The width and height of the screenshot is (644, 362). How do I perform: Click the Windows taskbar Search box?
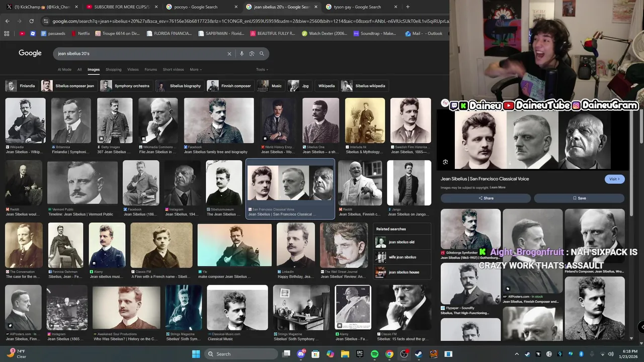(x=242, y=354)
